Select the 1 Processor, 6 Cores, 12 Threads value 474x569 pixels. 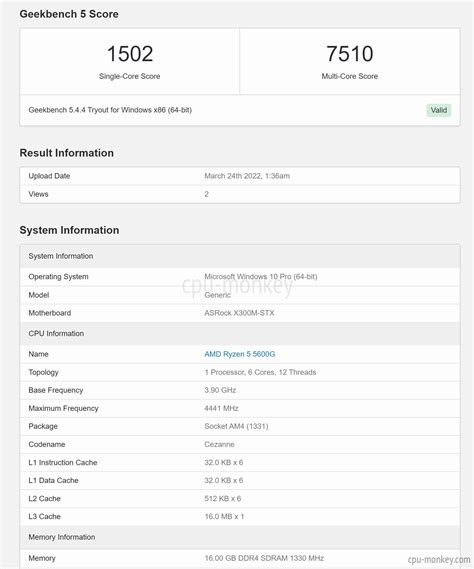pyautogui.click(x=260, y=372)
